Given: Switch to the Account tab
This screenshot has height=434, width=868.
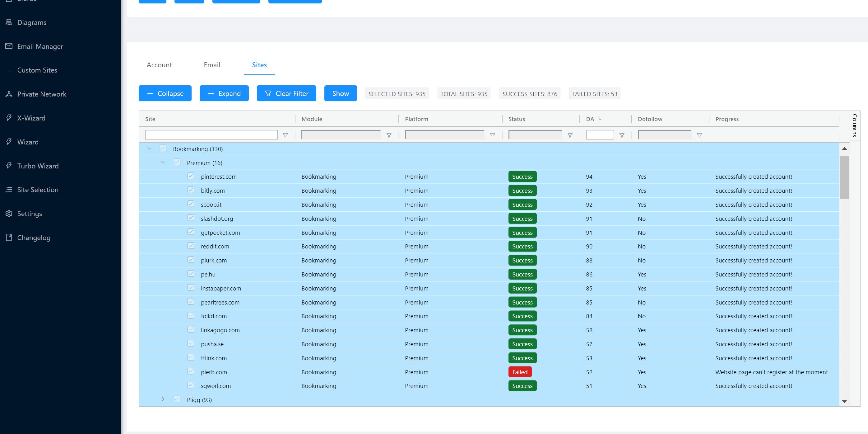Looking at the screenshot, I should pyautogui.click(x=159, y=65).
